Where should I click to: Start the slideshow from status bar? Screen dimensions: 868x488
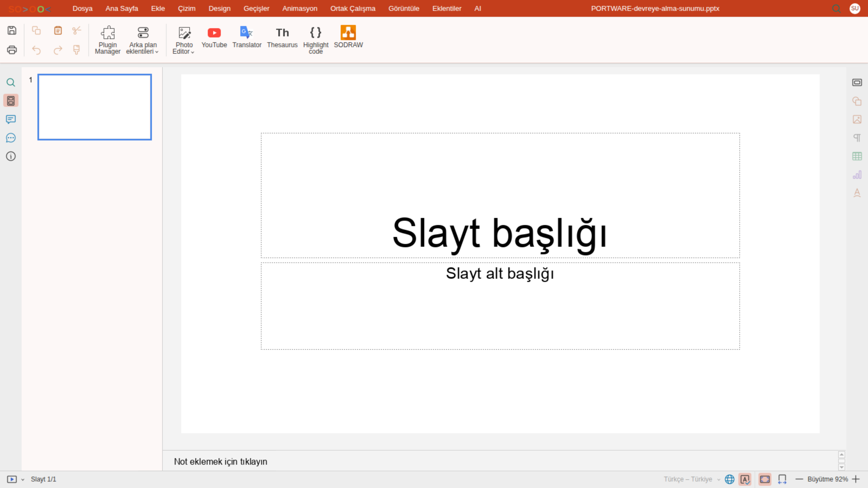pyautogui.click(x=12, y=479)
